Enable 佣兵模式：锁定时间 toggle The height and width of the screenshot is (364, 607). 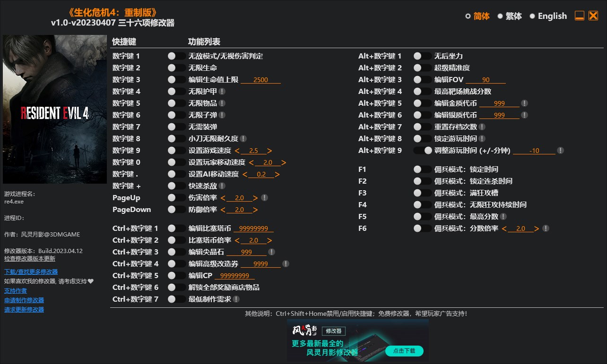pyautogui.click(x=422, y=169)
